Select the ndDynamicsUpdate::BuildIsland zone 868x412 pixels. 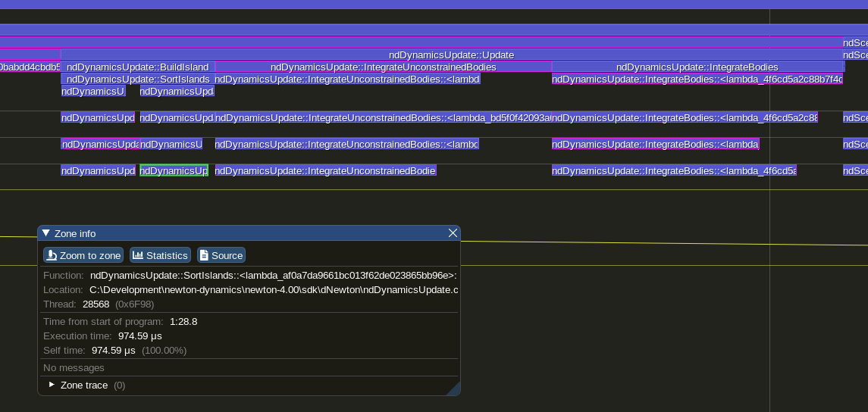[x=137, y=67]
